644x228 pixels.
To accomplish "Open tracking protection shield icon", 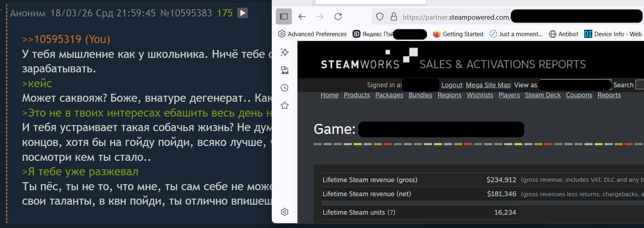I will click(380, 16).
